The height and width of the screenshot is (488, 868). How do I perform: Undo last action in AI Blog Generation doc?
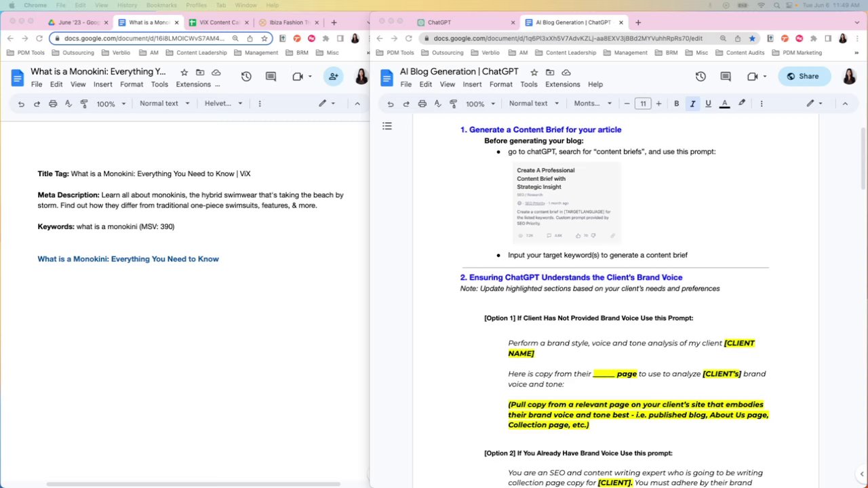[x=391, y=104]
